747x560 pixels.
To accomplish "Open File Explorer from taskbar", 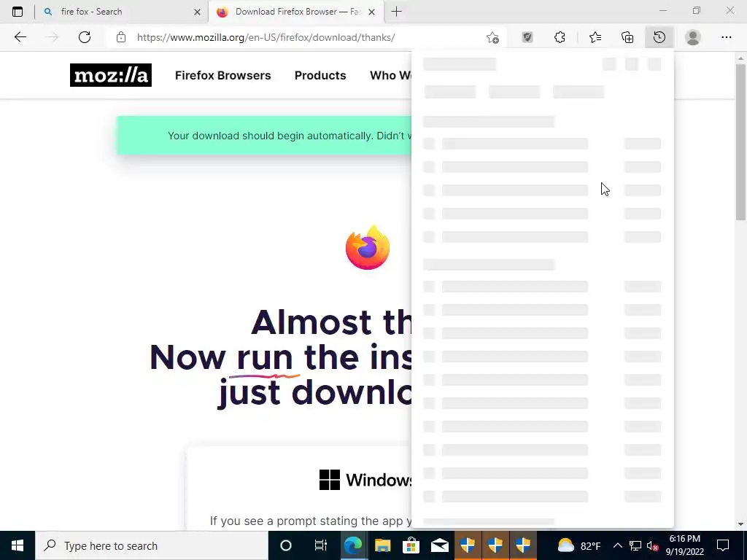I will [x=382, y=545].
